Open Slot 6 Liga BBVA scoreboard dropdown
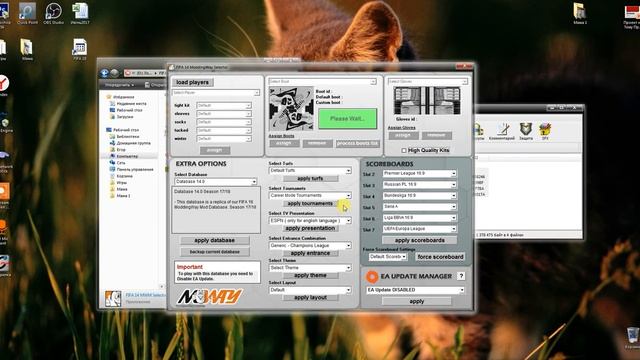The image size is (640, 360). click(x=419, y=218)
